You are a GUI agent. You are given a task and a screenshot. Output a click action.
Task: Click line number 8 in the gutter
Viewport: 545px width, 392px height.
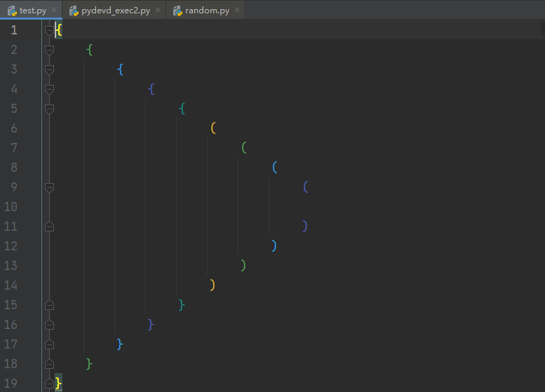(x=14, y=168)
